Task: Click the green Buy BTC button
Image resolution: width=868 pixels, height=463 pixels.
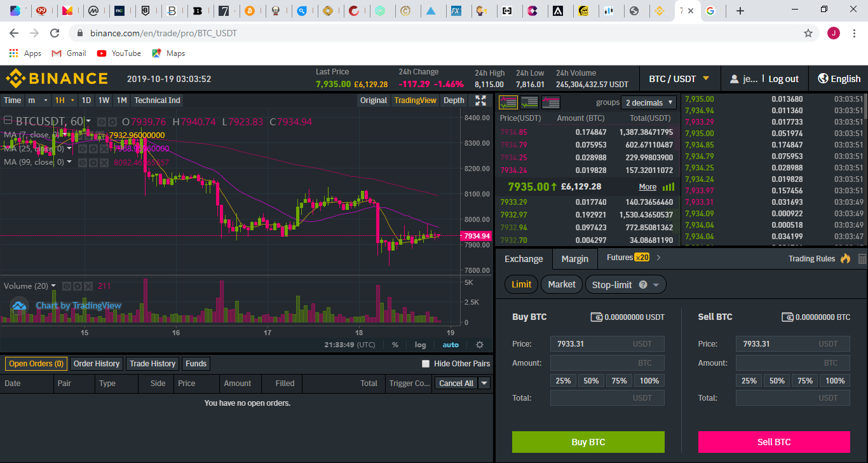Action: pyautogui.click(x=588, y=442)
